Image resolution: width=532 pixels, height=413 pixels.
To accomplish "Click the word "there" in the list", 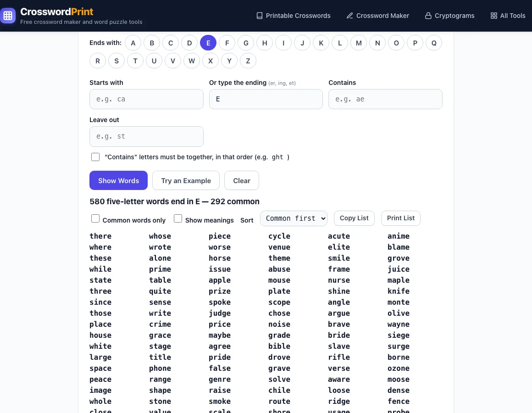I will click(100, 236).
